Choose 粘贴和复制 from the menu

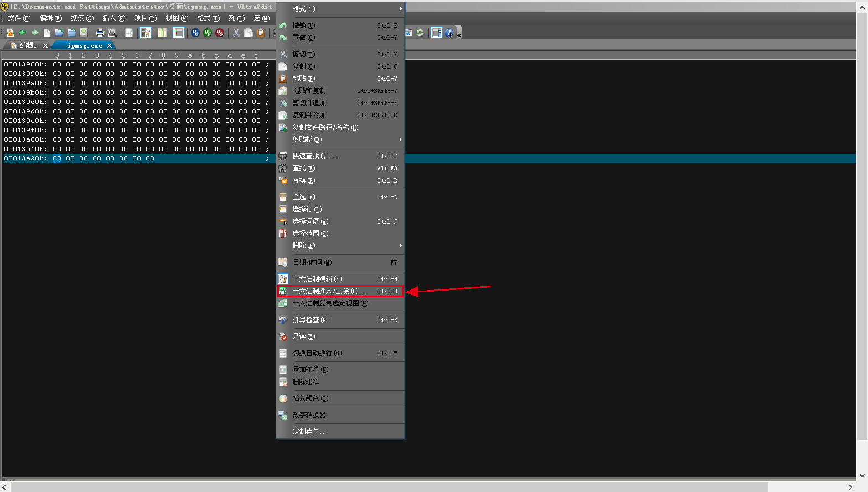340,91
